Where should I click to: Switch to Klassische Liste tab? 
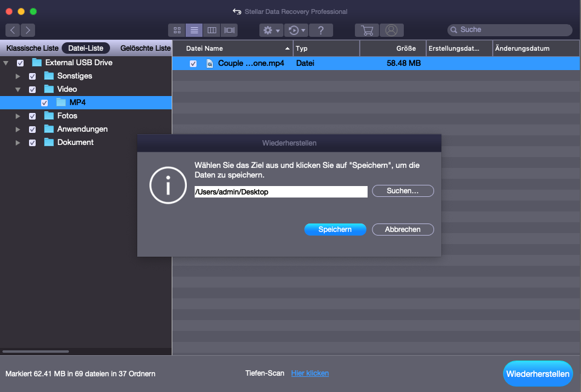tap(33, 48)
